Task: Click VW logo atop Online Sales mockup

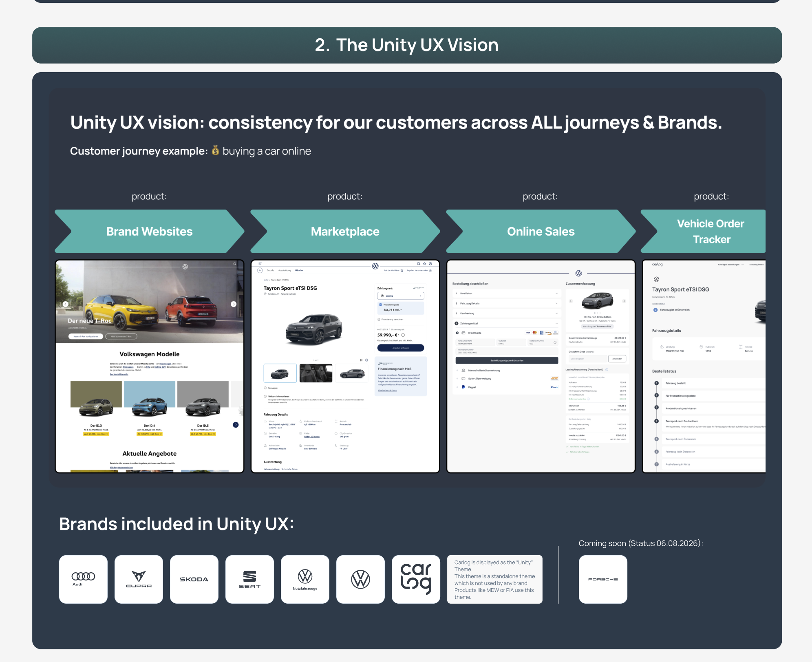Action: click(578, 273)
